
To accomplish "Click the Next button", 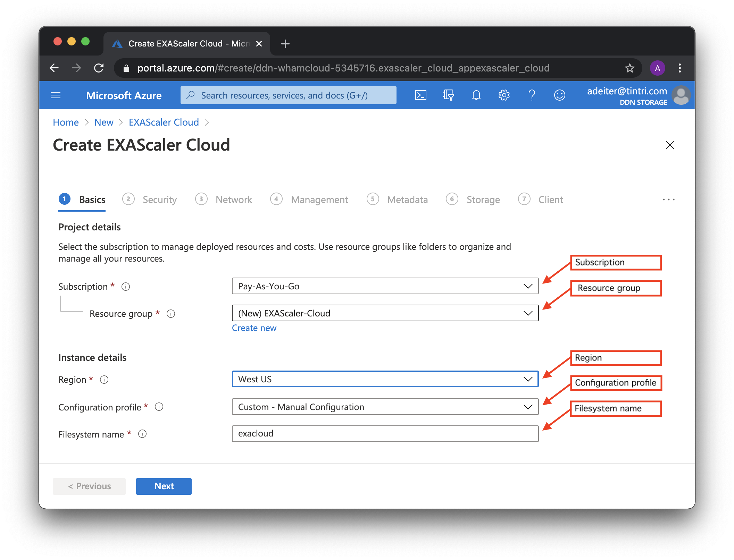I will pyautogui.click(x=164, y=486).
